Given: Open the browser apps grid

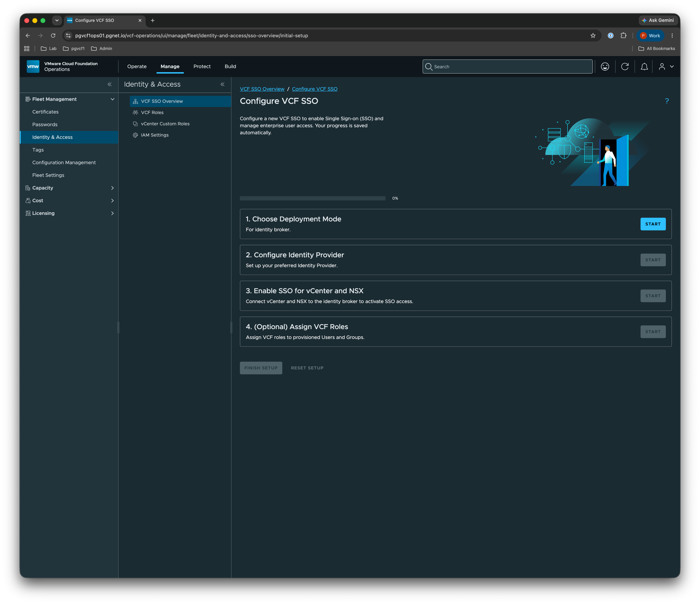Looking at the screenshot, I should tap(27, 48).
